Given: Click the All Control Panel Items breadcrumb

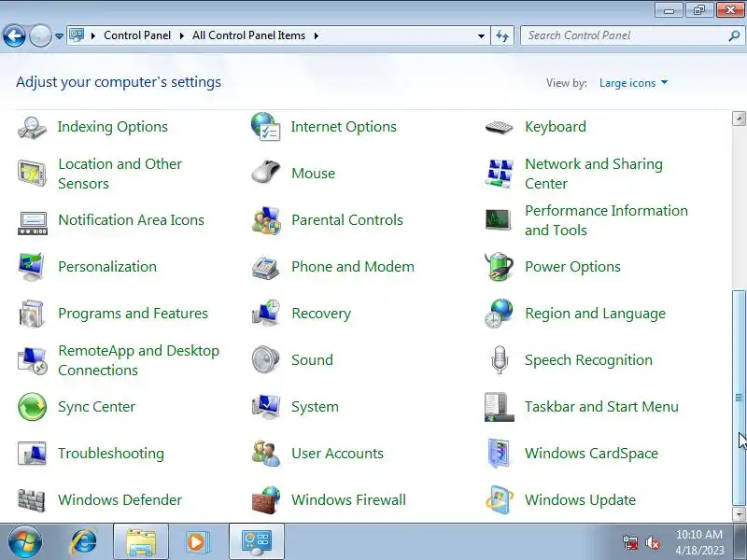Looking at the screenshot, I should (248, 35).
